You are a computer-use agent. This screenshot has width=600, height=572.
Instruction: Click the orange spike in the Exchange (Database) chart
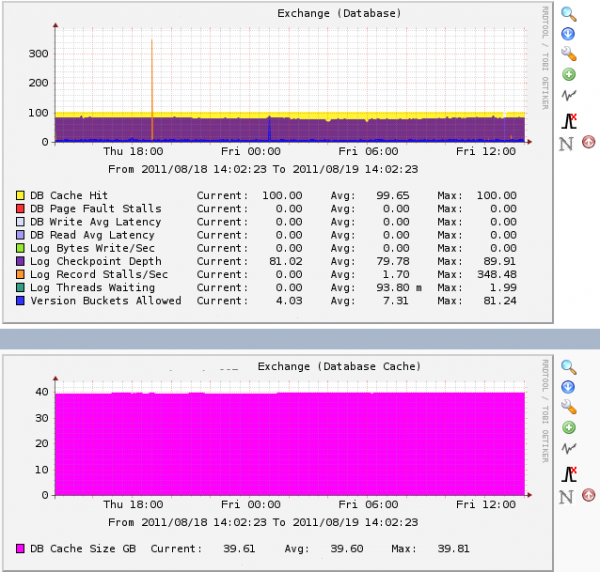(x=151, y=80)
